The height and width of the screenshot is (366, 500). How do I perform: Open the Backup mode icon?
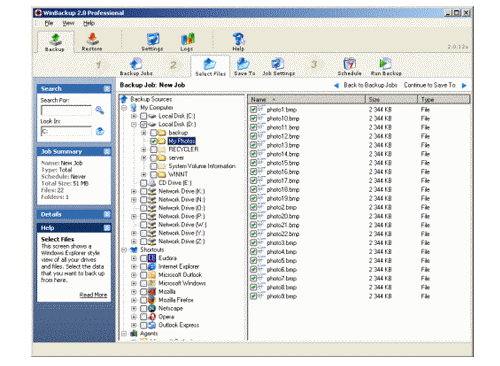55,39
